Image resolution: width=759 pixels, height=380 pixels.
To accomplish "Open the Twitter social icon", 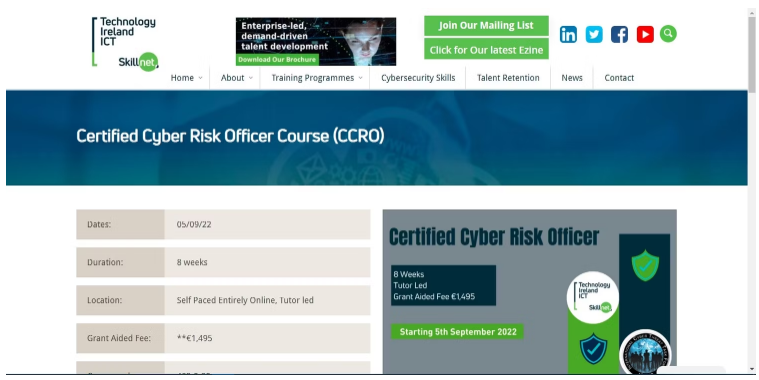I will click(x=594, y=34).
